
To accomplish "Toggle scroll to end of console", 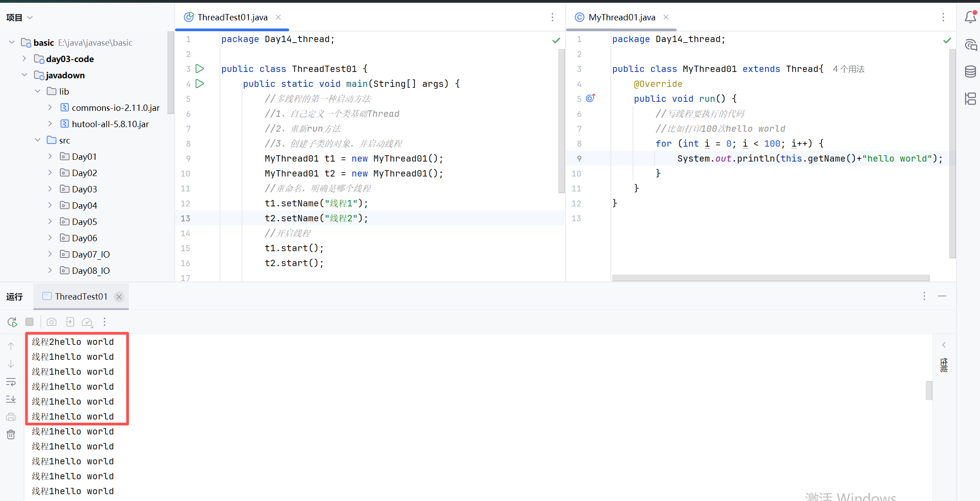I will [11, 399].
